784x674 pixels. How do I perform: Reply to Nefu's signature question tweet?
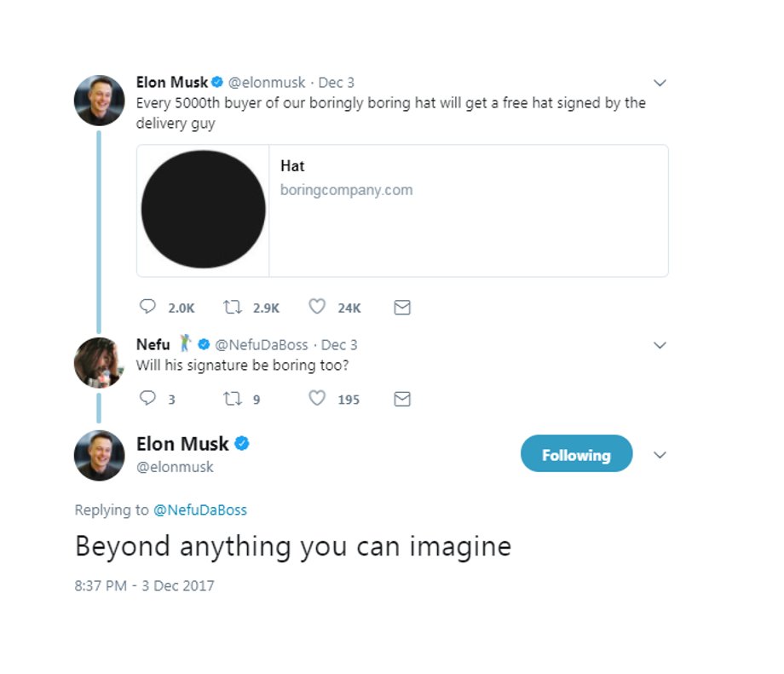[x=147, y=398]
